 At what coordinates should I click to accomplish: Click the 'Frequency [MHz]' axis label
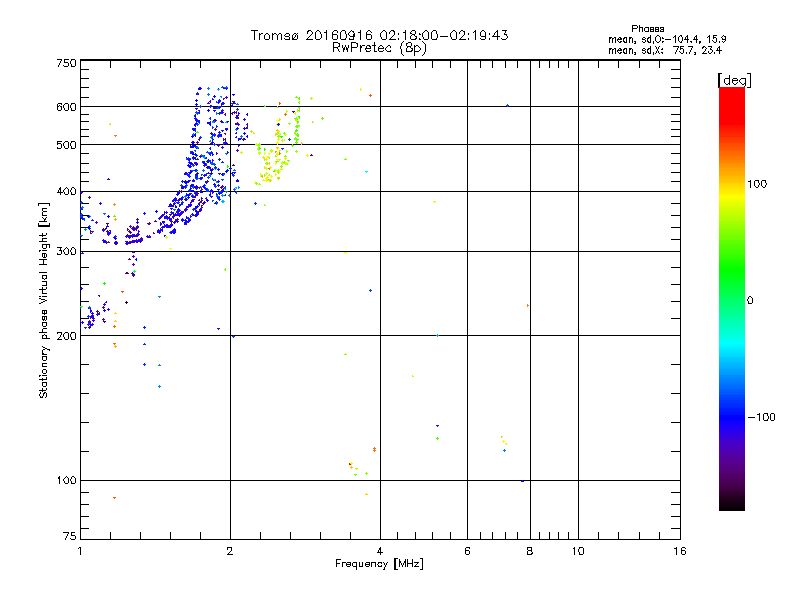(379, 564)
